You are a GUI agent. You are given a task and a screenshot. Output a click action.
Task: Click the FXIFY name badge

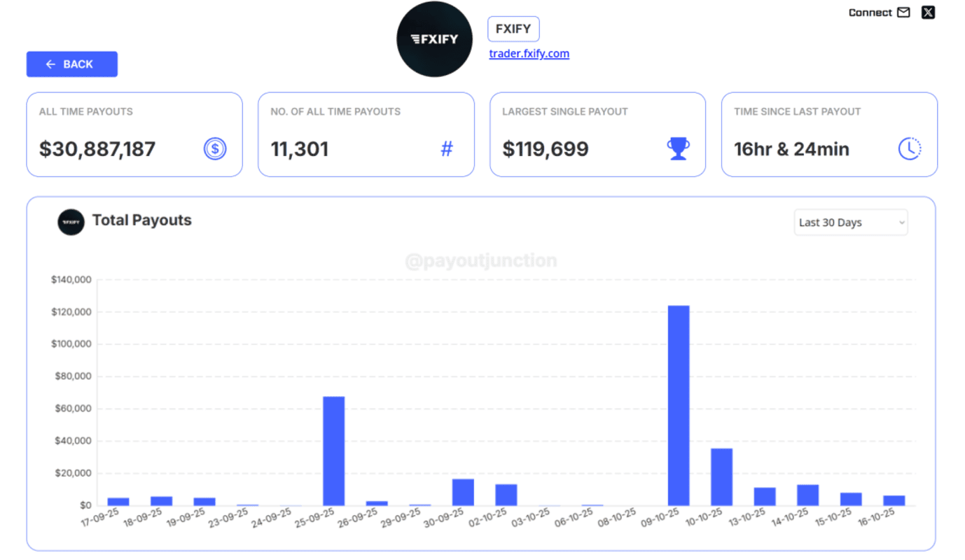click(513, 29)
